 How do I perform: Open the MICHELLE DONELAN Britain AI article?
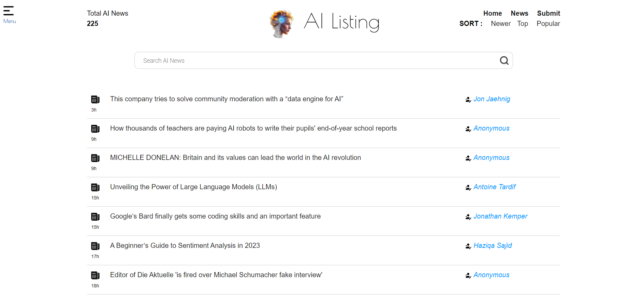point(235,158)
